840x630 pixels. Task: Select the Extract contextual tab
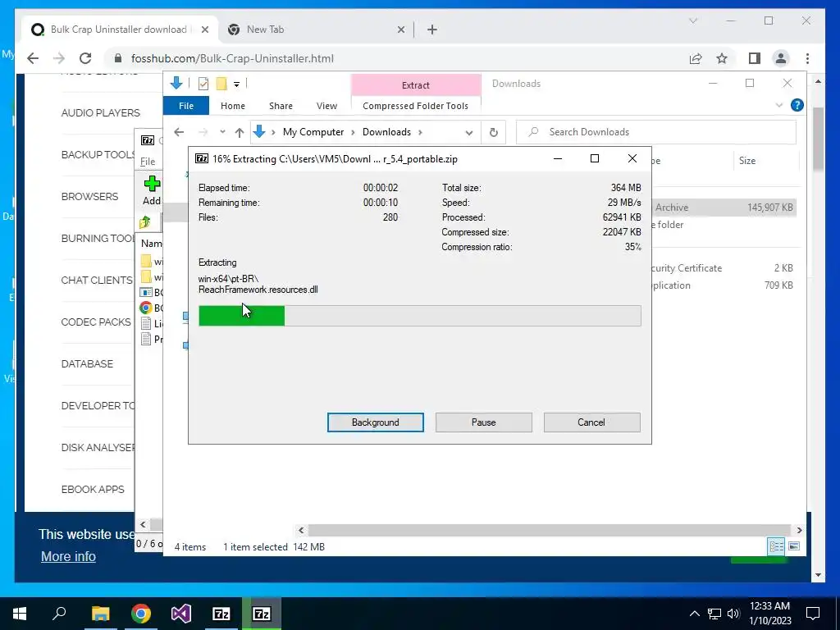(x=416, y=84)
